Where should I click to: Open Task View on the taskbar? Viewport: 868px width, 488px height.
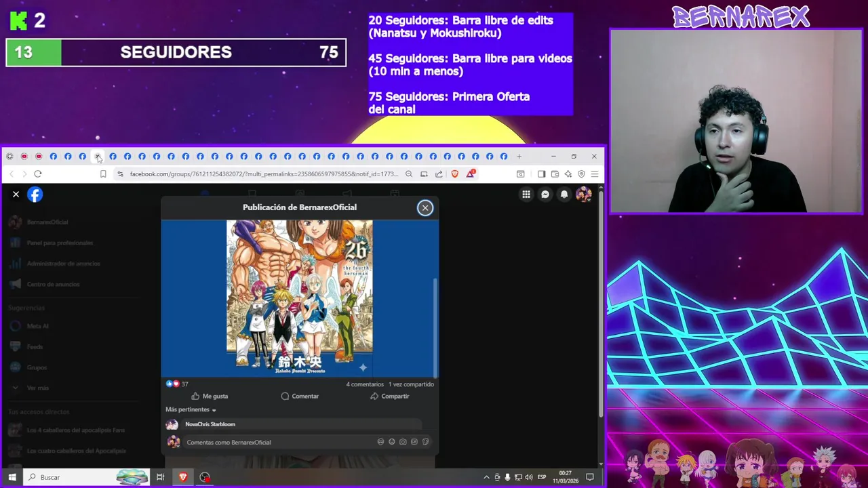161,477
